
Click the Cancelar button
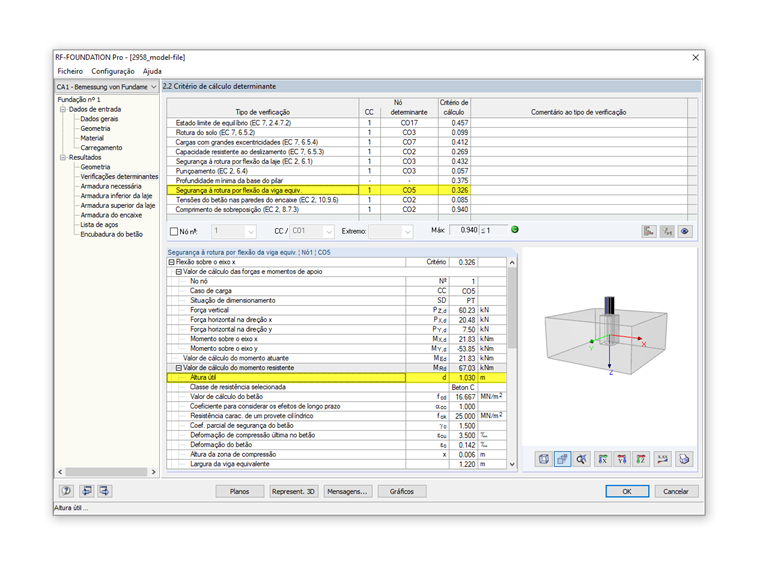click(676, 491)
